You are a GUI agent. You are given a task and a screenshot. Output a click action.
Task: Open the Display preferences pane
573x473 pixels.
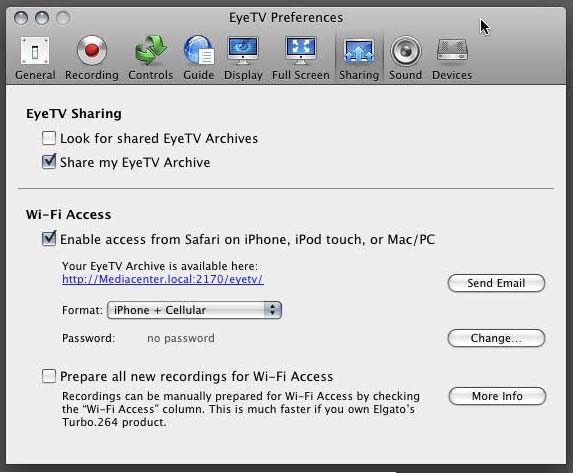pyautogui.click(x=243, y=58)
